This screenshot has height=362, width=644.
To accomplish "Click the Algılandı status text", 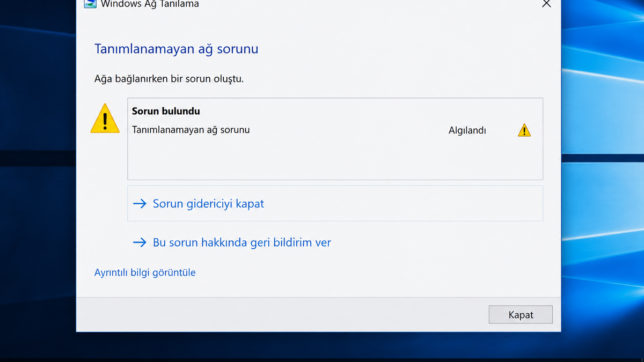I will [467, 130].
